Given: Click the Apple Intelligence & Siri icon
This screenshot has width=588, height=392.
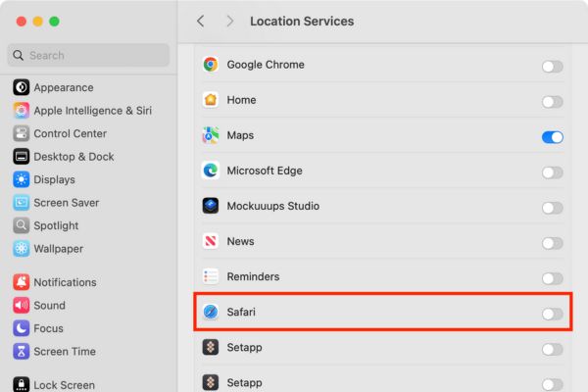Looking at the screenshot, I should [21, 111].
